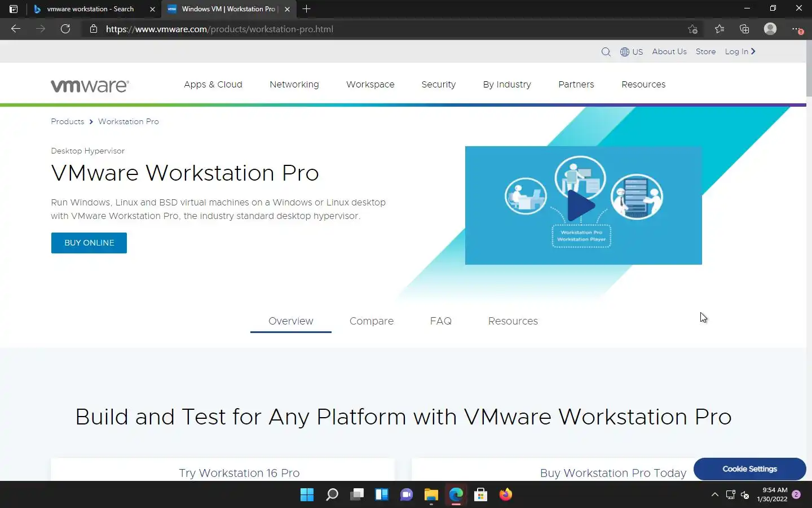
Task: Play the Workstation Pro video
Action: pos(581,205)
